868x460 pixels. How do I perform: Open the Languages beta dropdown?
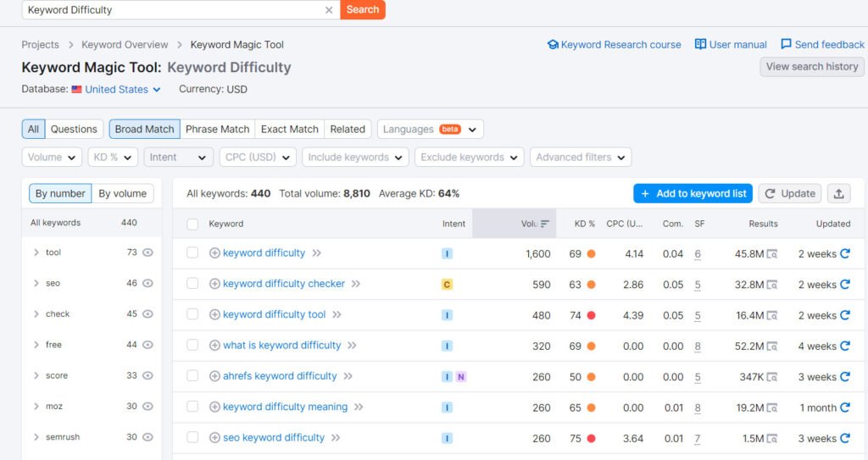(x=430, y=129)
